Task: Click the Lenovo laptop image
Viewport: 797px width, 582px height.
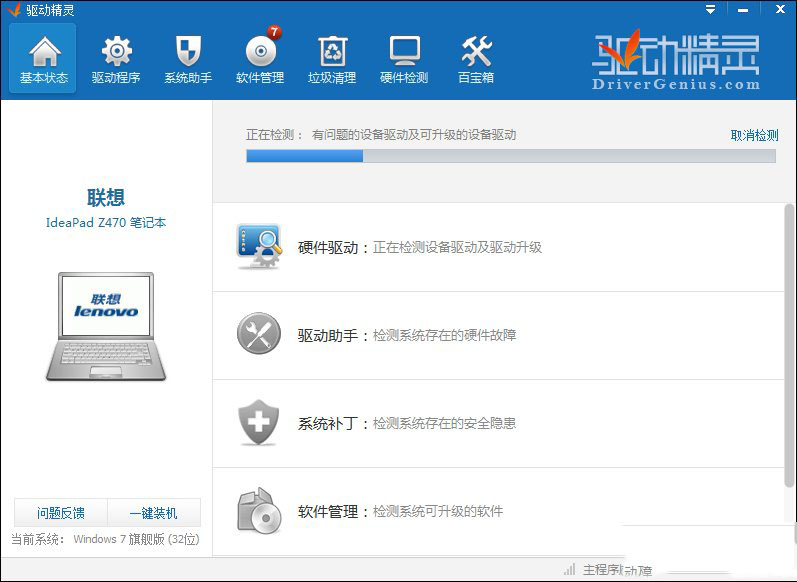Action: point(106,326)
